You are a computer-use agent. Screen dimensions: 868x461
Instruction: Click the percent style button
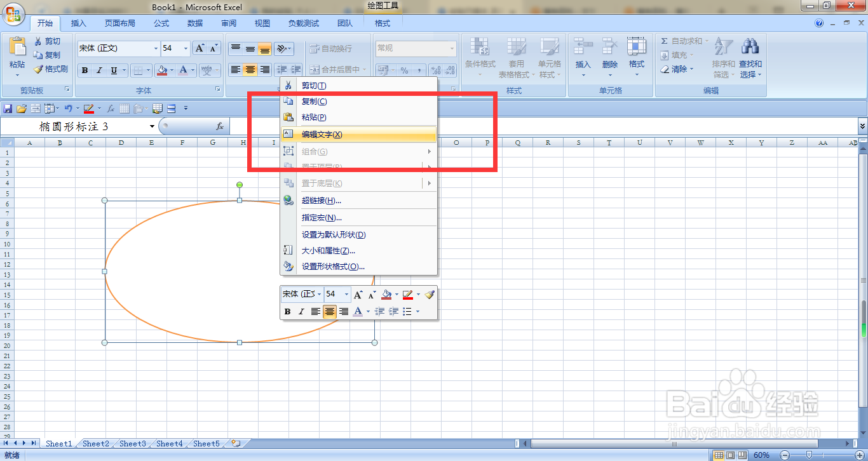pyautogui.click(x=404, y=70)
